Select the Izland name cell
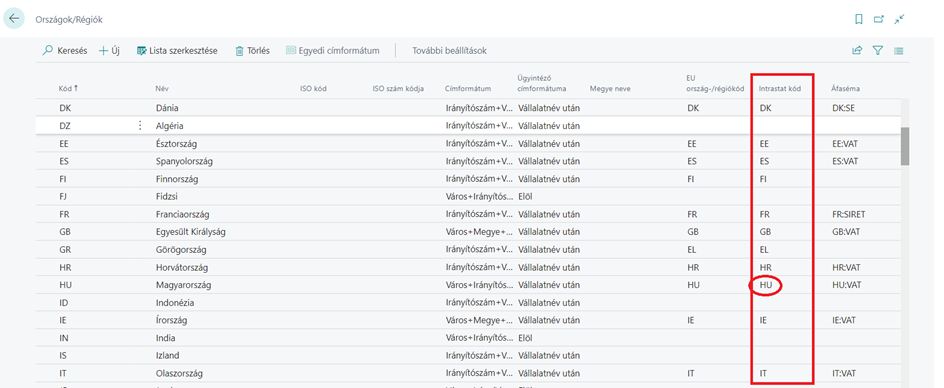 167,355
